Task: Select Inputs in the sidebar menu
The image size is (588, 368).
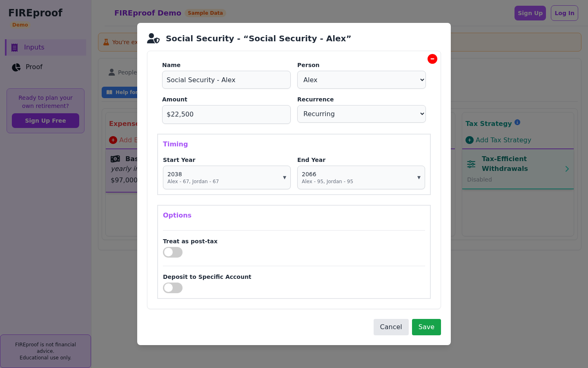Action: [46, 47]
